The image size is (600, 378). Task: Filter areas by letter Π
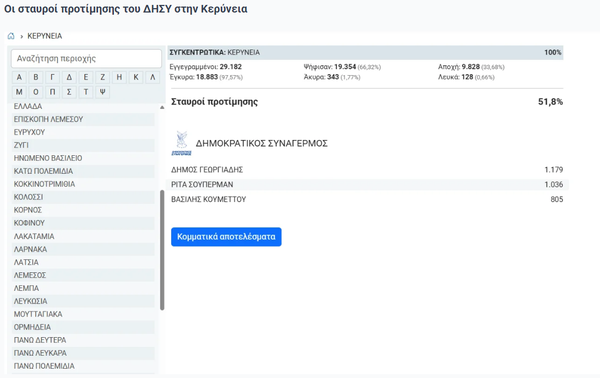coord(52,92)
